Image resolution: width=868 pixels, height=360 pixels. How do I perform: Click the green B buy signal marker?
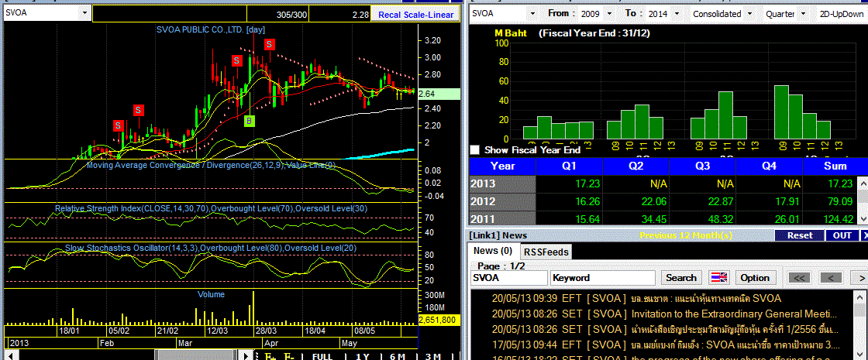tap(250, 120)
